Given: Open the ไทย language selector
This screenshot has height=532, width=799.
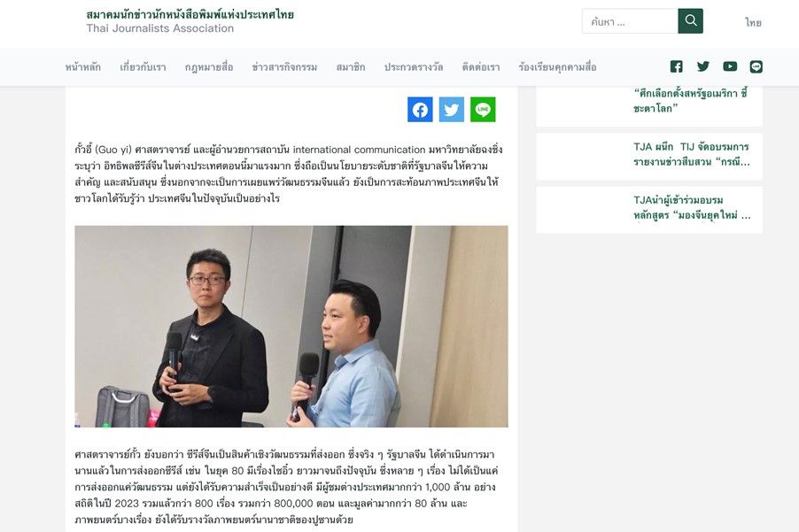Looking at the screenshot, I should [753, 22].
